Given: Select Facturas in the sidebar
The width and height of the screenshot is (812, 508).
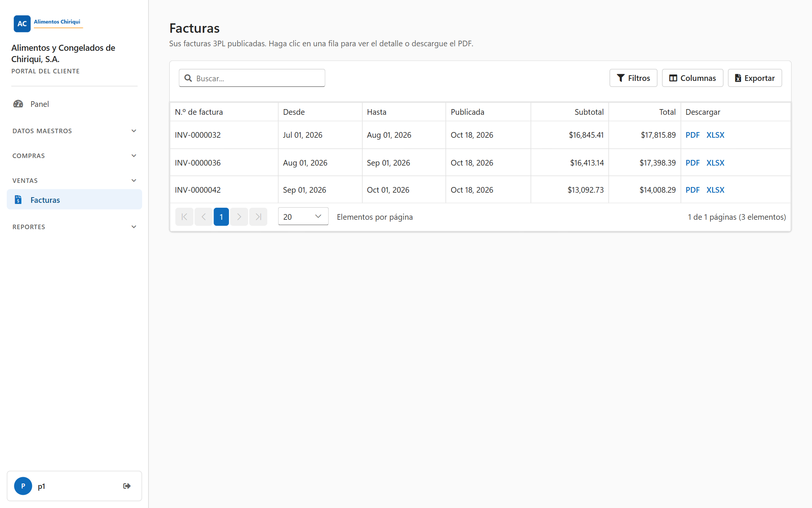Looking at the screenshot, I should pyautogui.click(x=74, y=199).
